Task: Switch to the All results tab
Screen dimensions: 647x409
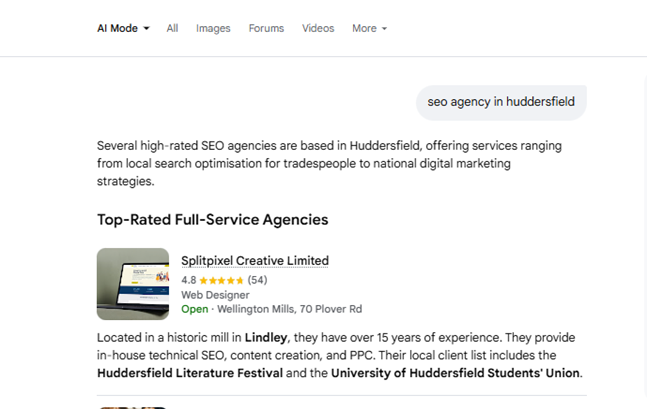Action: pyautogui.click(x=172, y=28)
